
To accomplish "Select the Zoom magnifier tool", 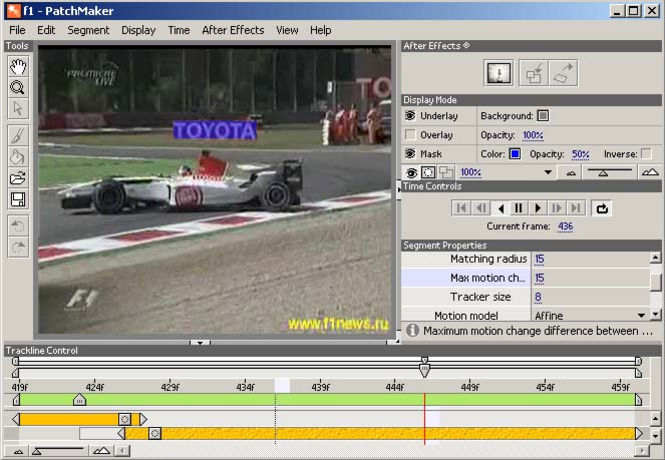I will (17, 87).
